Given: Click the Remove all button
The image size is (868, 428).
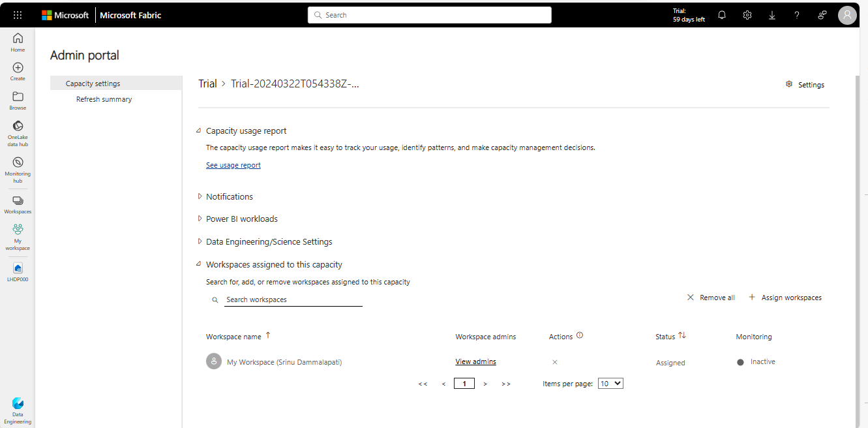Looking at the screenshot, I should (711, 298).
